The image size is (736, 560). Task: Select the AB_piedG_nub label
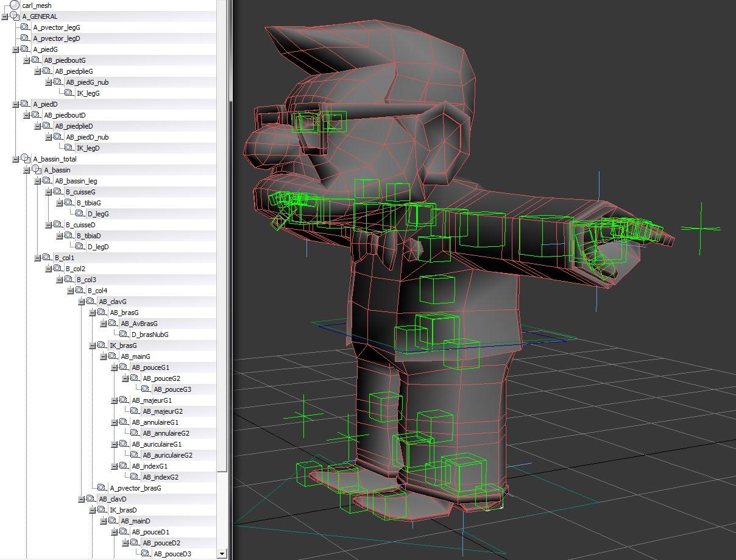pos(87,82)
